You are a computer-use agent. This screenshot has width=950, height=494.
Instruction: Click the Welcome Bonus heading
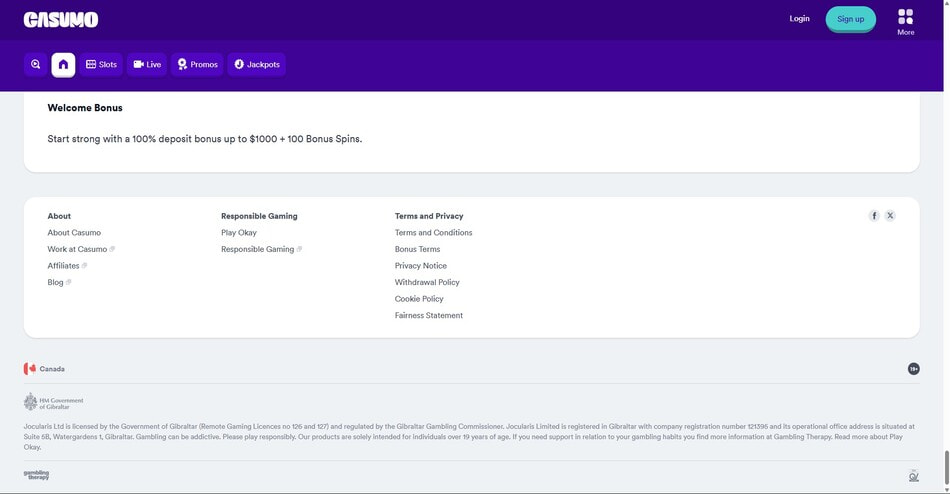tap(85, 108)
